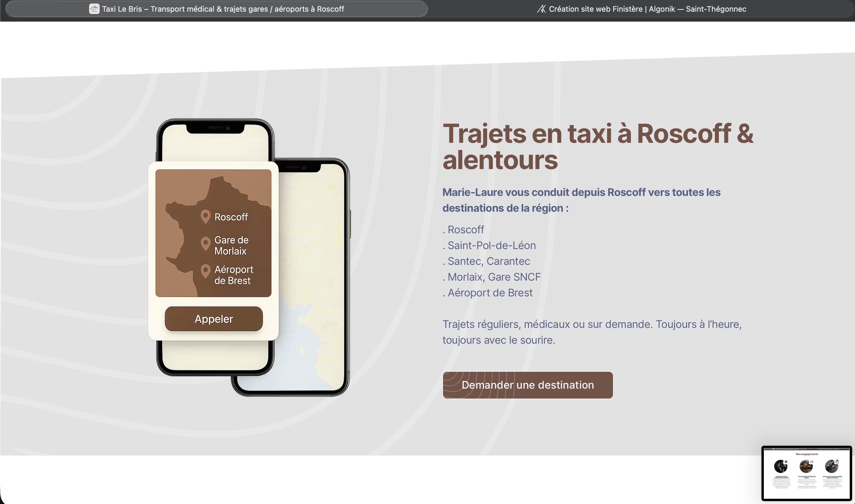
Task: Click the Taxi Le Bris tab favicon
Action: point(94,9)
